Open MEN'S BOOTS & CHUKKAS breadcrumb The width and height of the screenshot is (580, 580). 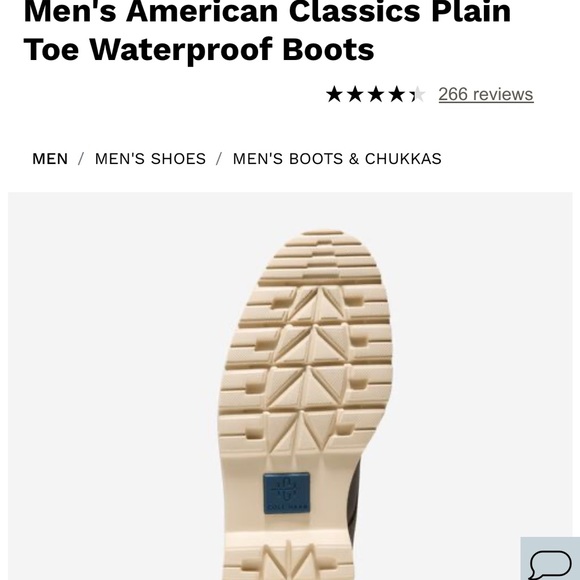click(x=337, y=159)
